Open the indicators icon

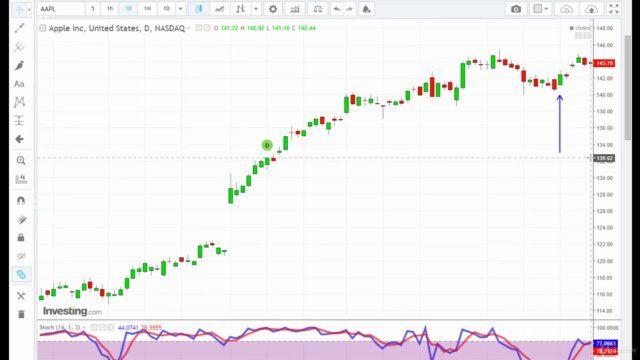point(295,9)
